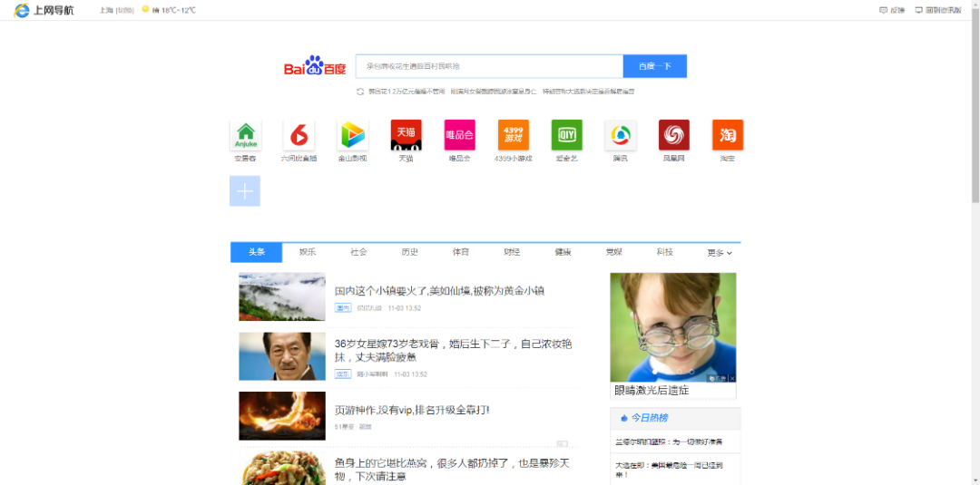Screen dimensions: 980x485
Task: Open the first hot list news item
Action: 669,441
